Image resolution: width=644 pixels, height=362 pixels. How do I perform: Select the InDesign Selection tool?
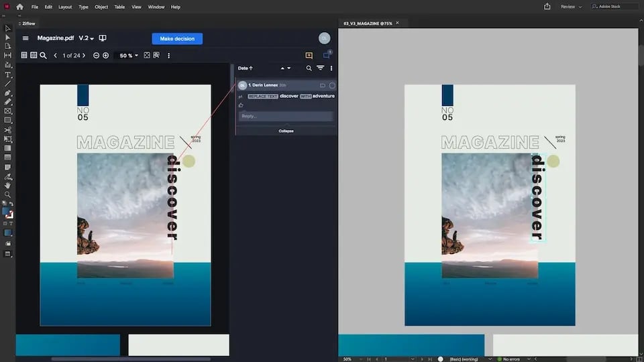point(7,28)
